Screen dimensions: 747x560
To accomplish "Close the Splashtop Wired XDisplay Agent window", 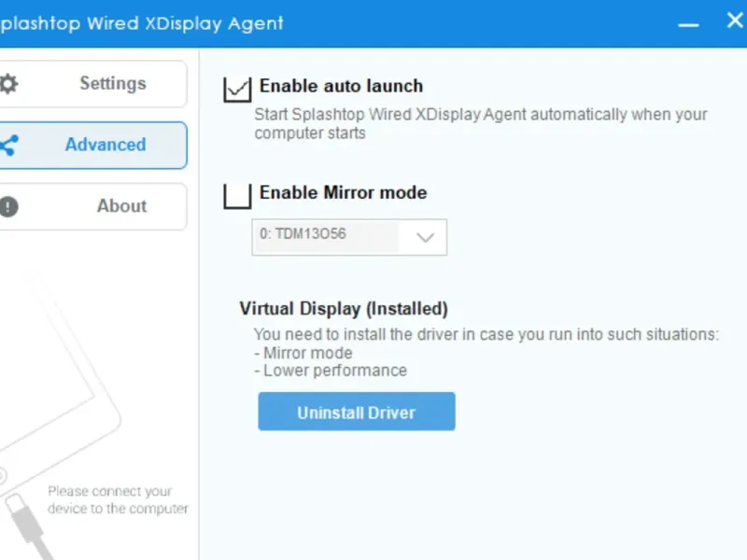I will pos(736,20).
